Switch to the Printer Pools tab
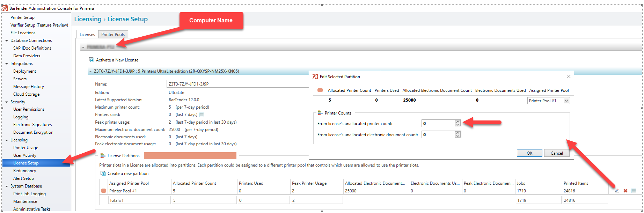Image resolution: width=644 pixels, height=213 pixels. coord(113,34)
